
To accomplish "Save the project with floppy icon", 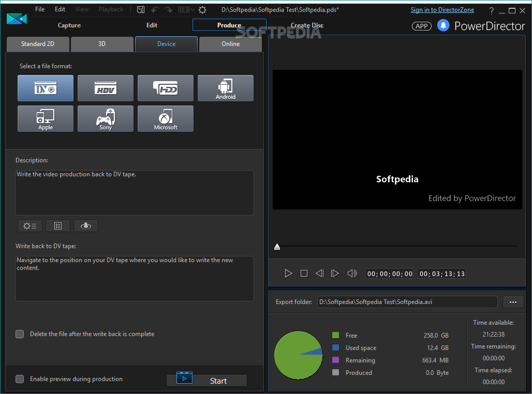I will tap(141, 9).
